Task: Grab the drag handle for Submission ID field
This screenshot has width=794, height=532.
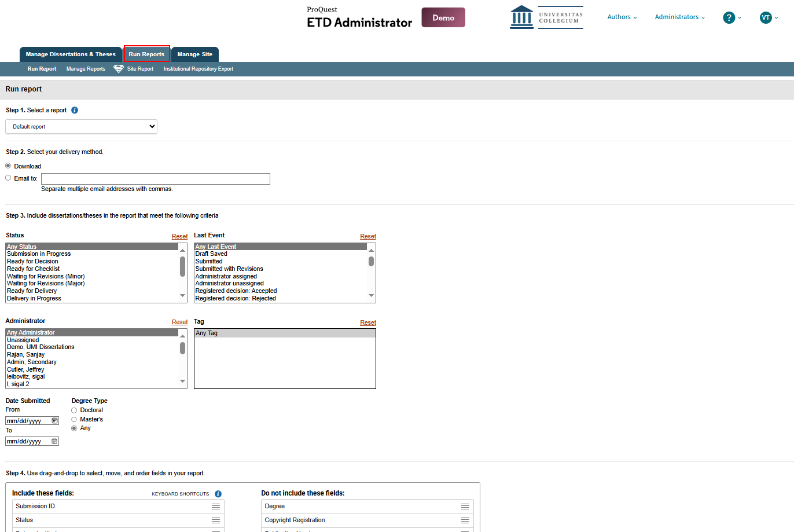Action: tap(216, 507)
